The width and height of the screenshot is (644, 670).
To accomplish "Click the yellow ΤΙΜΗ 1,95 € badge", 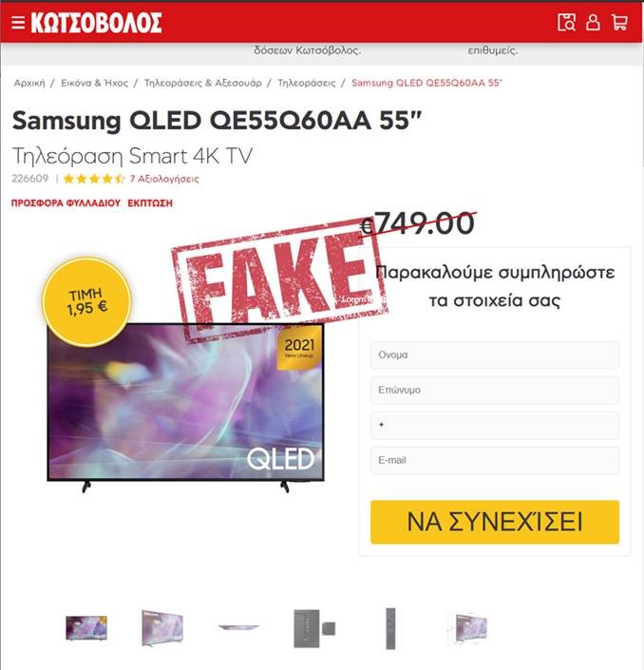I will pos(87,301).
